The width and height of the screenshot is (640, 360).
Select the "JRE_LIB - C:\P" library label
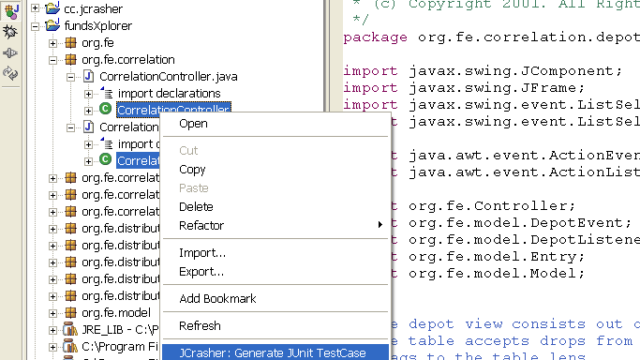point(120,330)
